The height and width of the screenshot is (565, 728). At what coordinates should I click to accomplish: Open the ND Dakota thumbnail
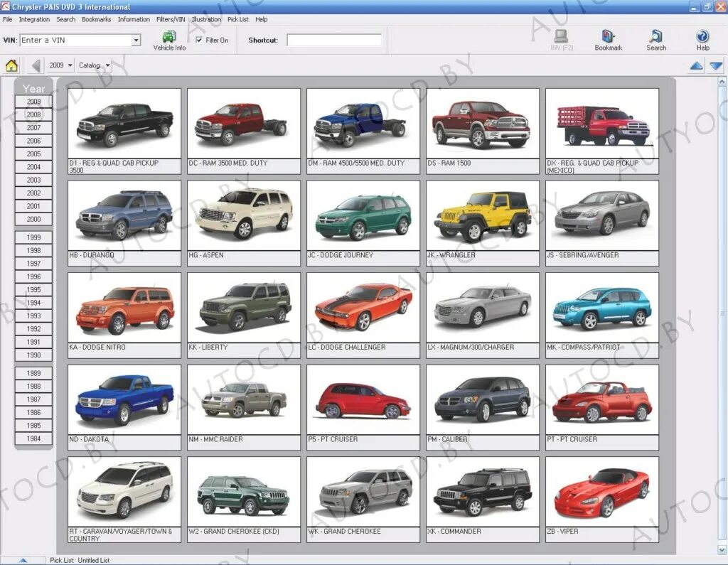tap(124, 399)
